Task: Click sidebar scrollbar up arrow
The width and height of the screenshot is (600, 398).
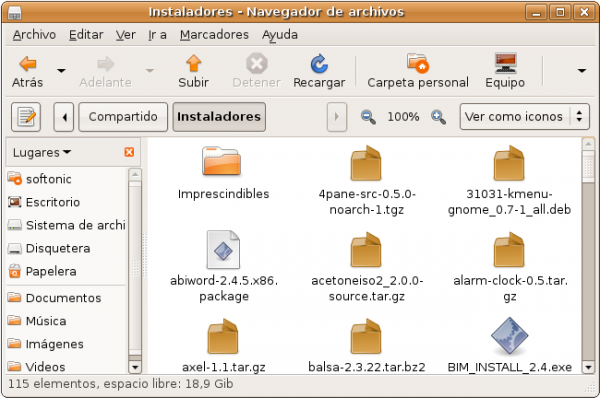Action: pyautogui.click(x=135, y=175)
